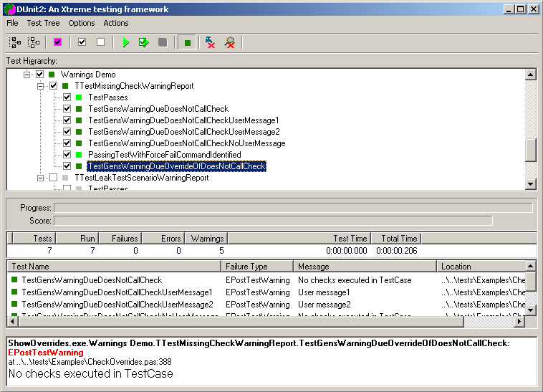The height and width of the screenshot is (392, 543).
Task: Click test hierarchy scrollbar down arrow
Action: tap(531, 184)
